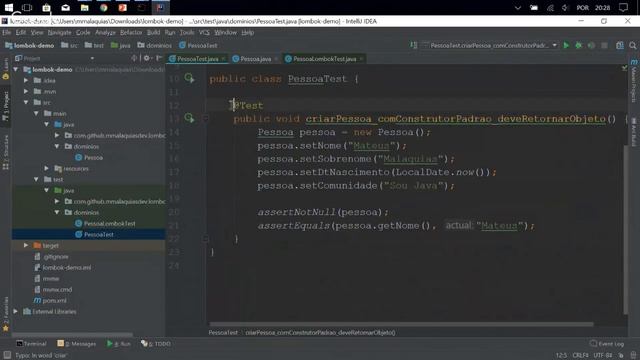640x360 pixels.
Task: Open the Refactor menu
Action: pos(131,32)
